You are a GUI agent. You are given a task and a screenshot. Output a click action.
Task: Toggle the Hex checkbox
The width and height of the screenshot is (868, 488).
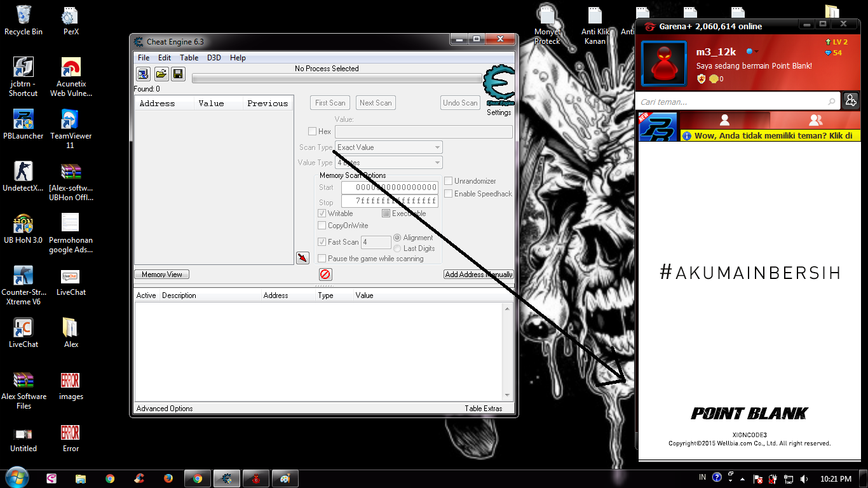coord(312,132)
